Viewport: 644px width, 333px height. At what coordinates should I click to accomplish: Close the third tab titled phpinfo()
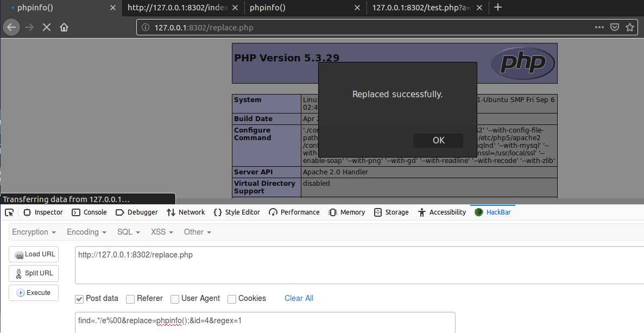pyautogui.click(x=357, y=8)
